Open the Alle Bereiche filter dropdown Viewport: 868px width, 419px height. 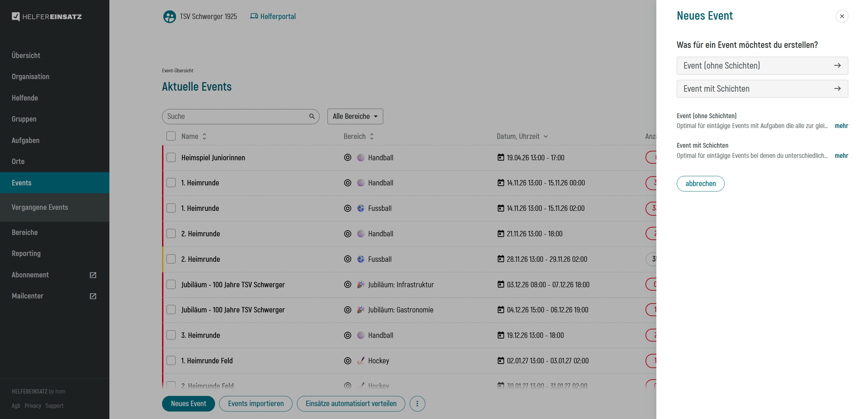355,116
